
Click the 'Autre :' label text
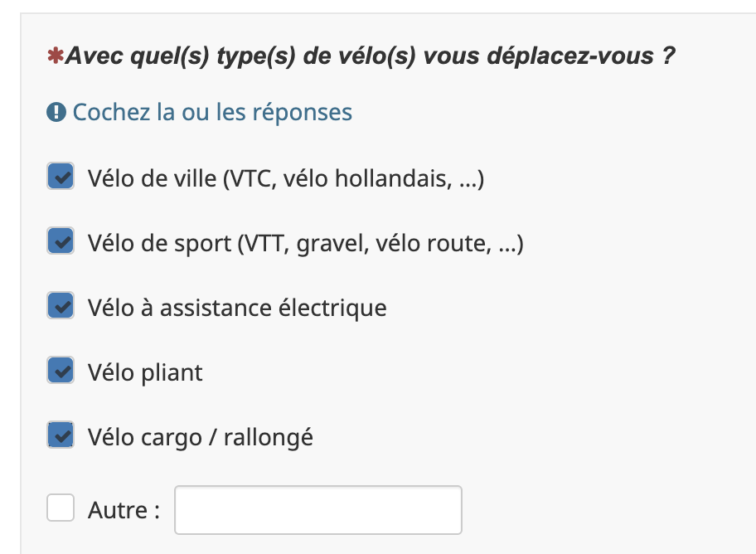point(124,509)
